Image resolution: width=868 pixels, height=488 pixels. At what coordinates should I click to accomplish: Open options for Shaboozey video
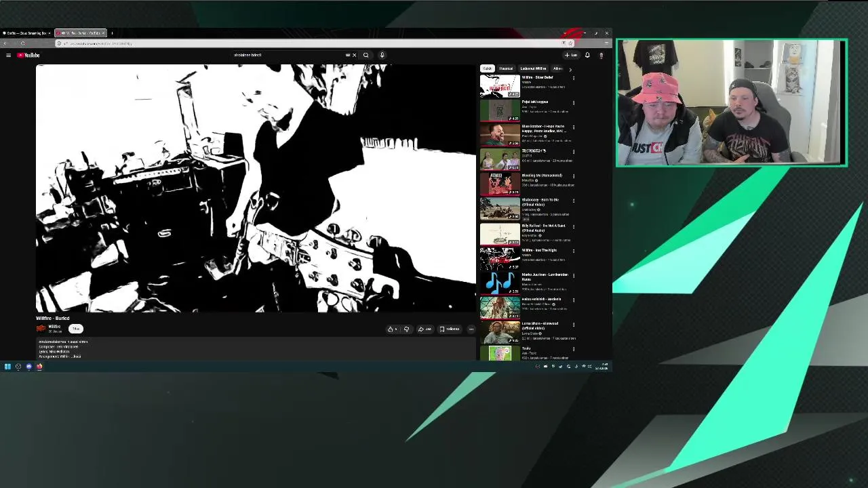pyautogui.click(x=574, y=201)
